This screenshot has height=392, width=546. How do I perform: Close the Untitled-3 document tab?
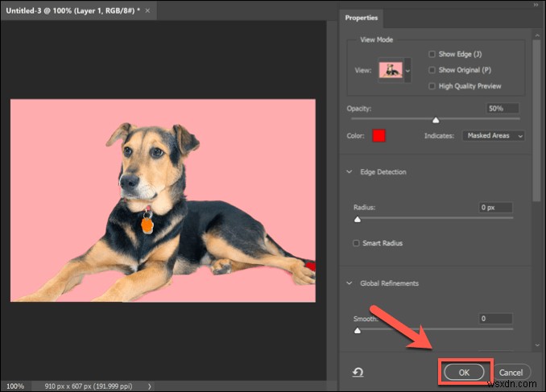[147, 10]
